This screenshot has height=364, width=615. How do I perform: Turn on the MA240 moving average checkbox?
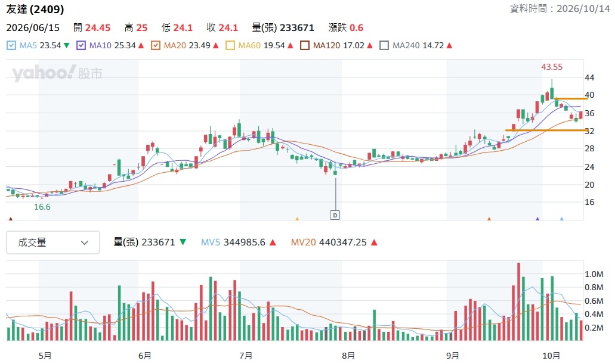tap(384, 45)
